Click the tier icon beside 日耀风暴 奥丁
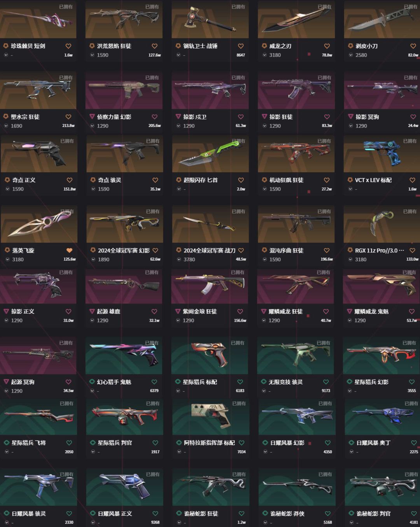Viewport: 420px width, 527px height. (x=352, y=443)
